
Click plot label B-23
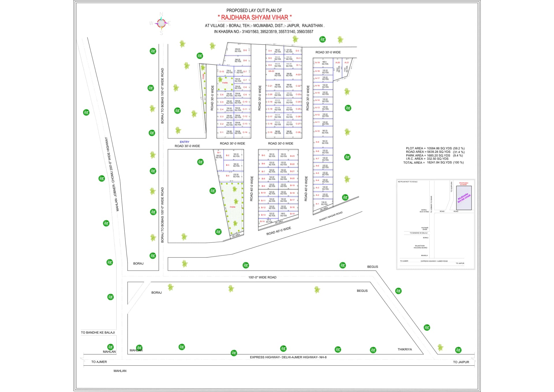pyautogui.click(x=292, y=156)
